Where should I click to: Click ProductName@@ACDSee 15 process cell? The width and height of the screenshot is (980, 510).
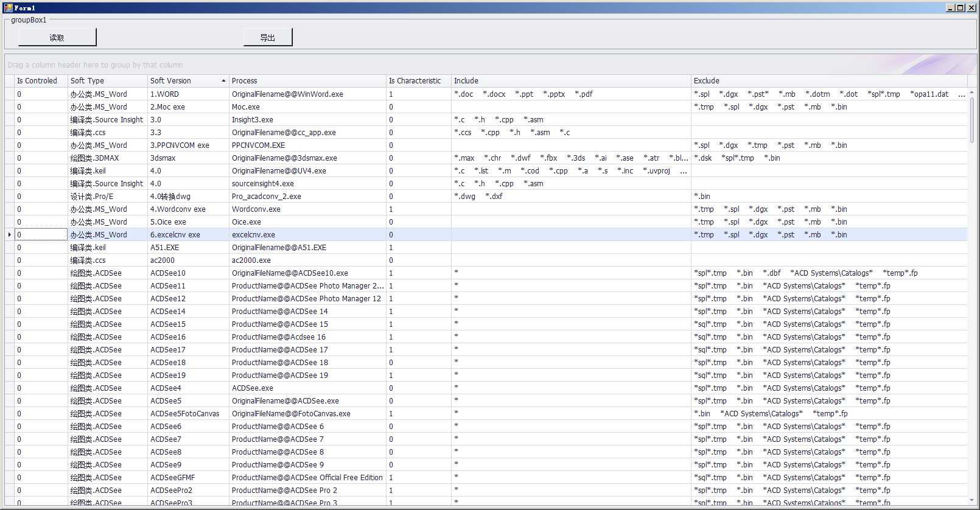(307, 324)
